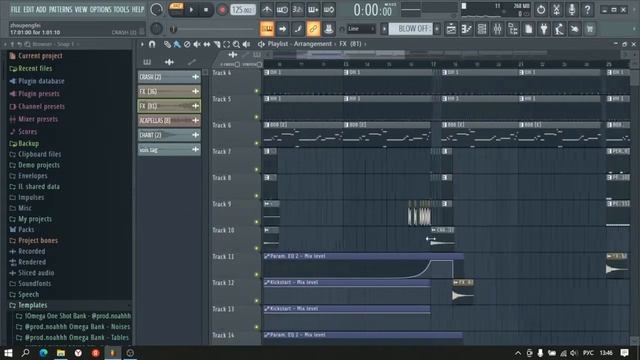The width and height of the screenshot is (640, 360).
Task: Click the record button
Action: (222, 10)
